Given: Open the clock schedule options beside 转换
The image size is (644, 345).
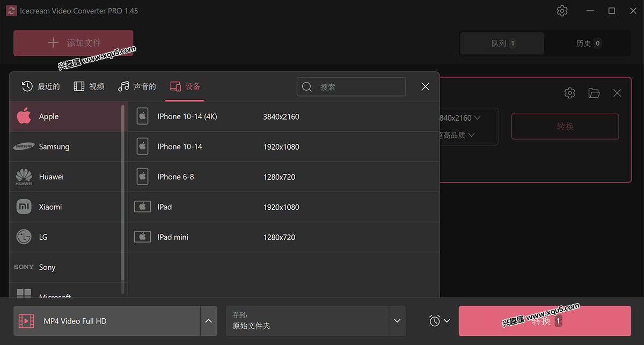Looking at the screenshot, I should 440,321.
